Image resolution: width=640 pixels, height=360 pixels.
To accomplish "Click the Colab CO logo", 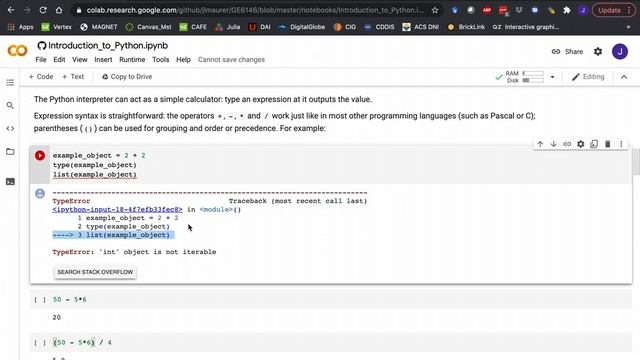I will coord(17,51).
